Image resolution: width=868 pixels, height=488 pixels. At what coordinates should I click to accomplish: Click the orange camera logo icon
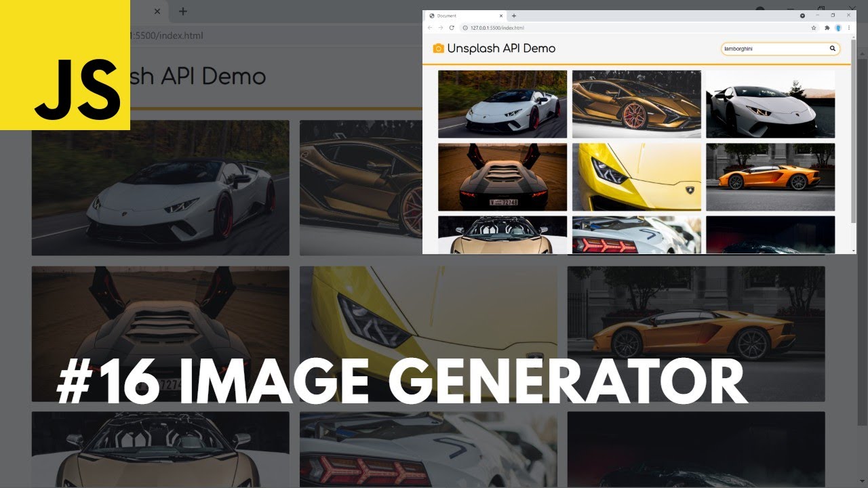438,48
